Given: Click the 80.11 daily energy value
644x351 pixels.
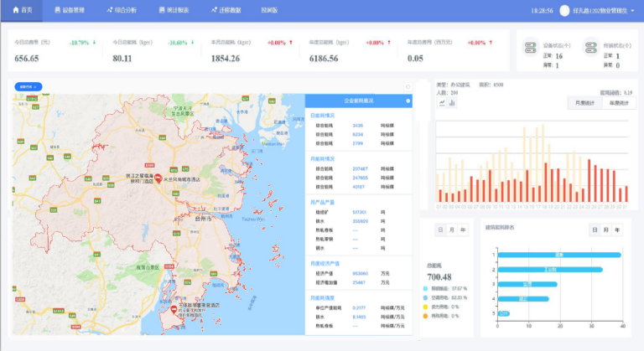Looking at the screenshot, I should (x=122, y=59).
